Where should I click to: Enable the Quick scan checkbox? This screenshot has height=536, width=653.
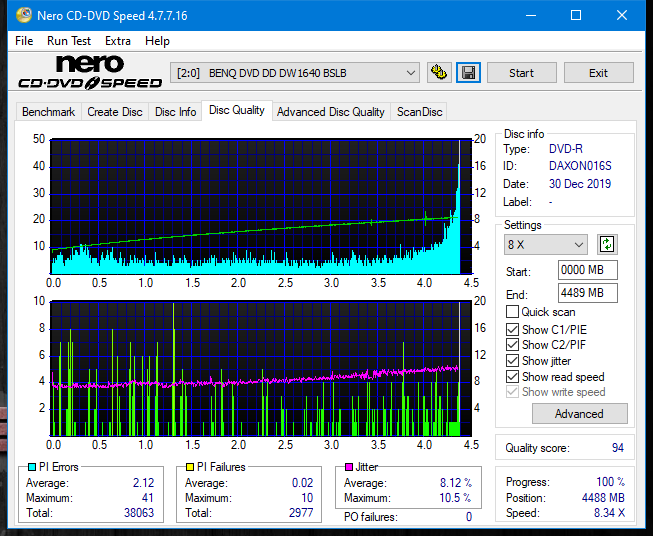click(x=512, y=312)
